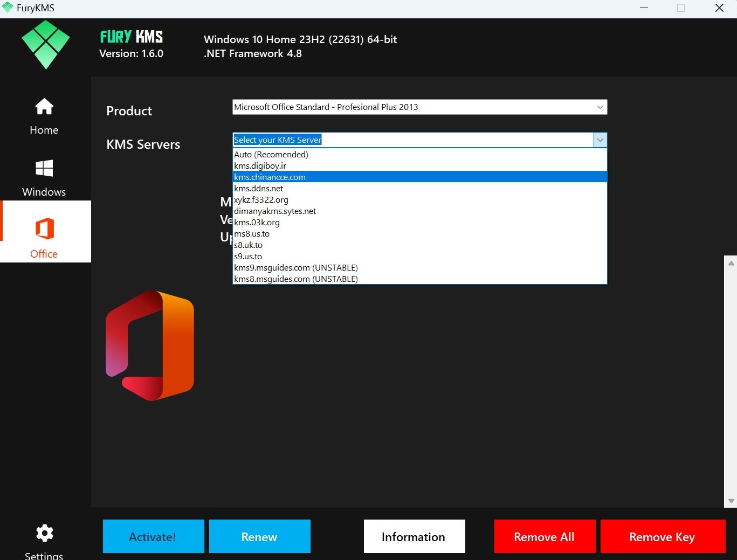The image size is (737, 560).
Task: Click the red Remove All button
Action: [x=545, y=536]
